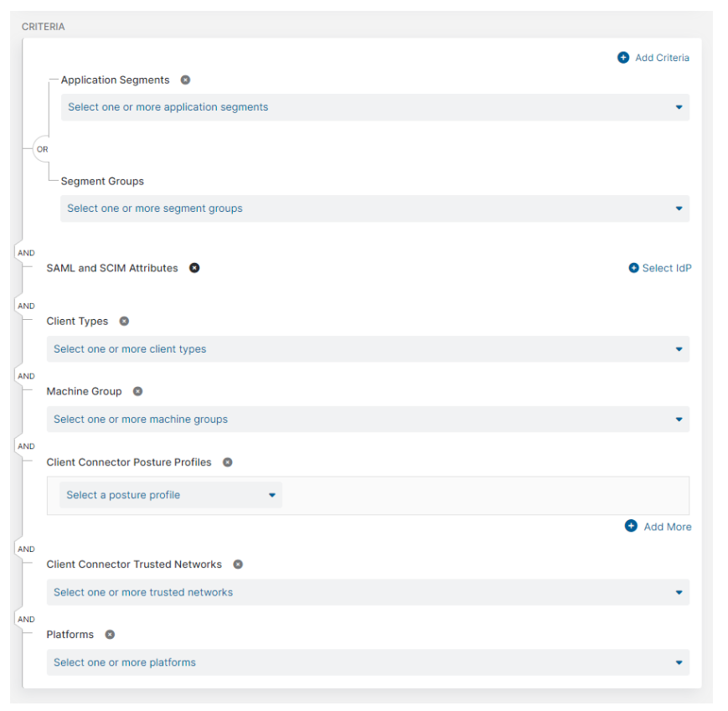Click the AND connector above Client Types

25,306
